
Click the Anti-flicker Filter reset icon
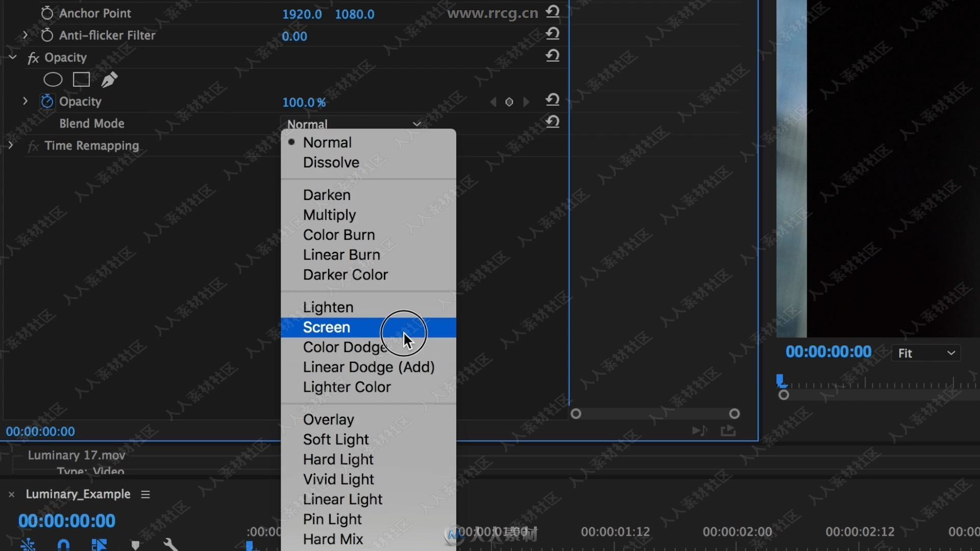click(x=553, y=34)
